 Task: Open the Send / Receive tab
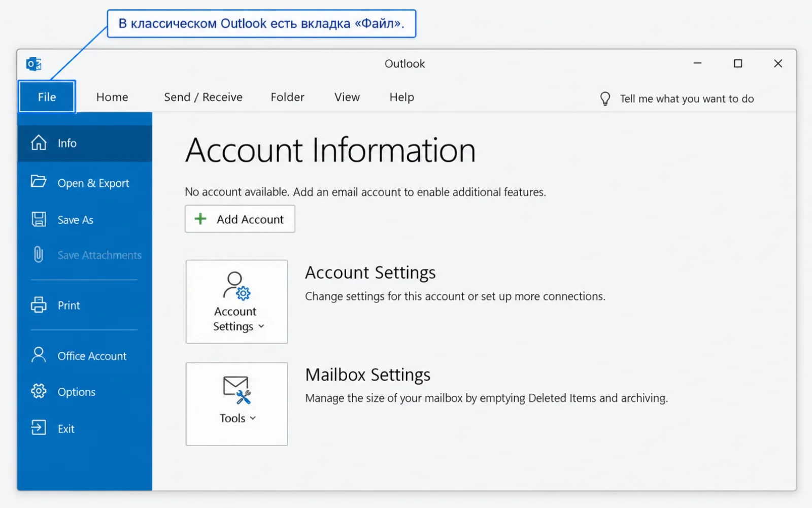[203, 97]
